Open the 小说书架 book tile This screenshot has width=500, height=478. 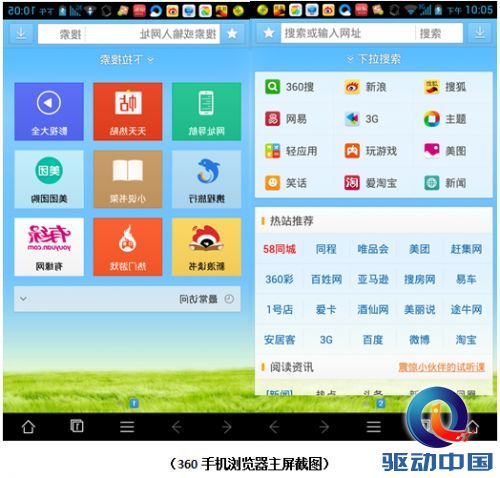[128, 179]
